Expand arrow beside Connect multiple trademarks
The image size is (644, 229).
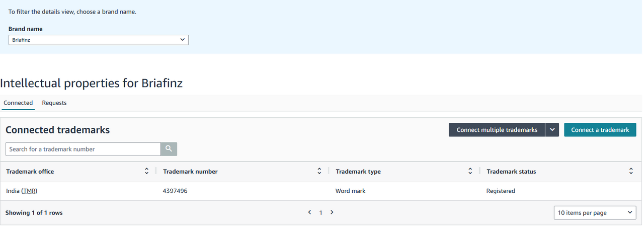click(552, 130)
